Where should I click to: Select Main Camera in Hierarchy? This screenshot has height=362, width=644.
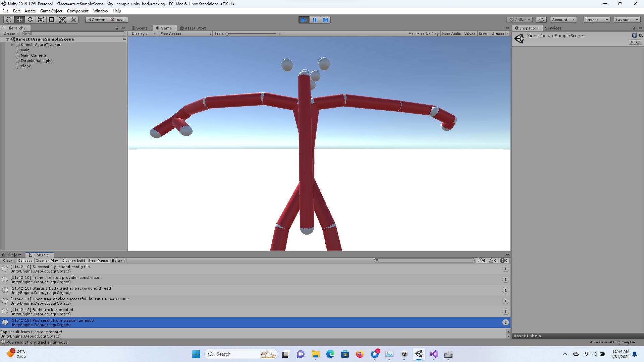coord(33,55)
